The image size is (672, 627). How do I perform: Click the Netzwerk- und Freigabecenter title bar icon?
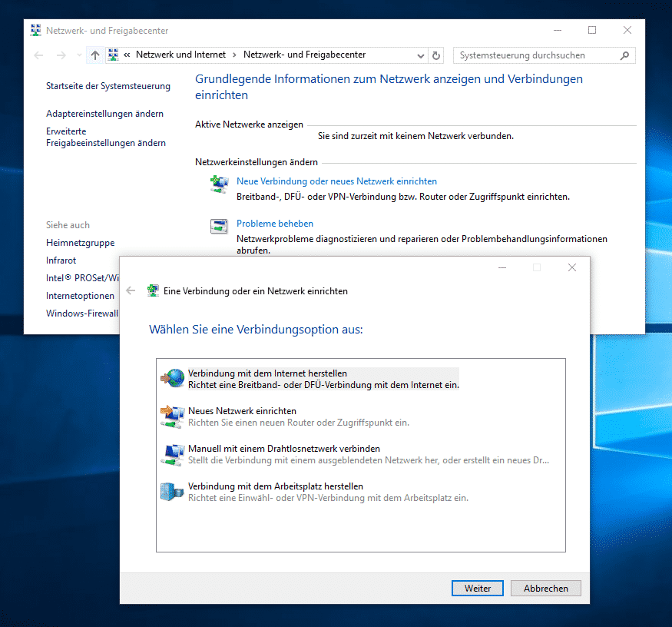pos(35,31)
